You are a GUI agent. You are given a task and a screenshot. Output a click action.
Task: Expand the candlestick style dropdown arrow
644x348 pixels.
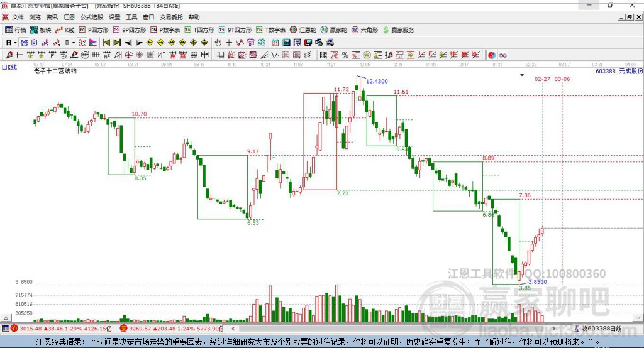(74, 43)
